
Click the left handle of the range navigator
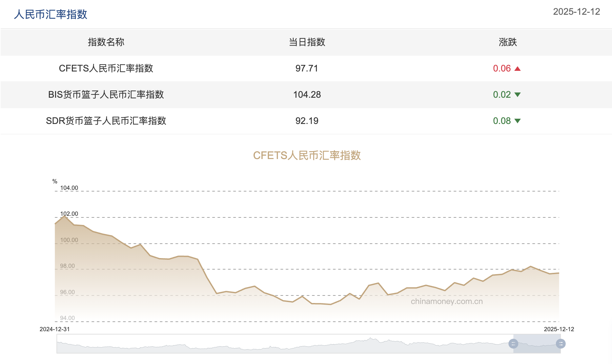pos(513,344)
